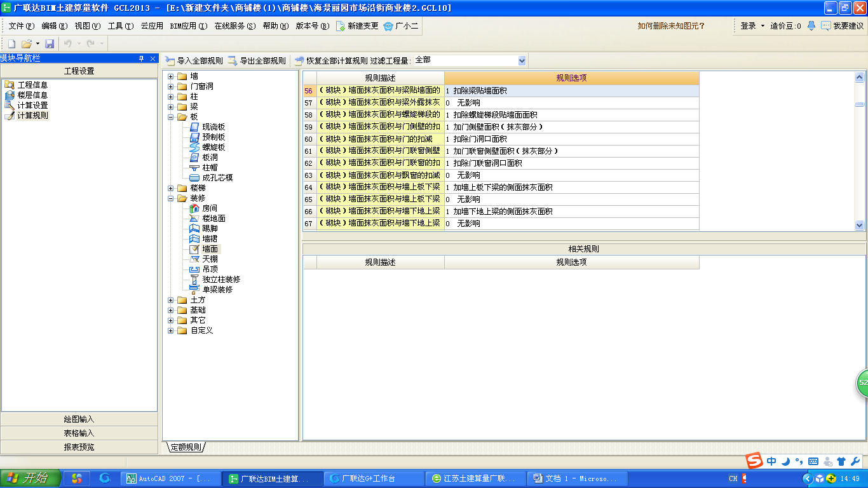
Task: Click the Windows 开始 start button
Action: [x=31, y=478]
